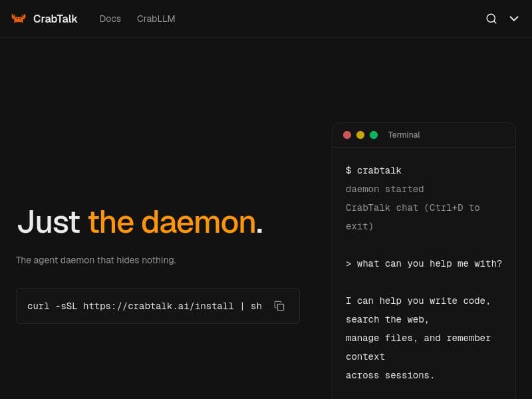Click the red dot in Terminal window
The height and width of the screenshot is (399, 532).
pos(347,135)
